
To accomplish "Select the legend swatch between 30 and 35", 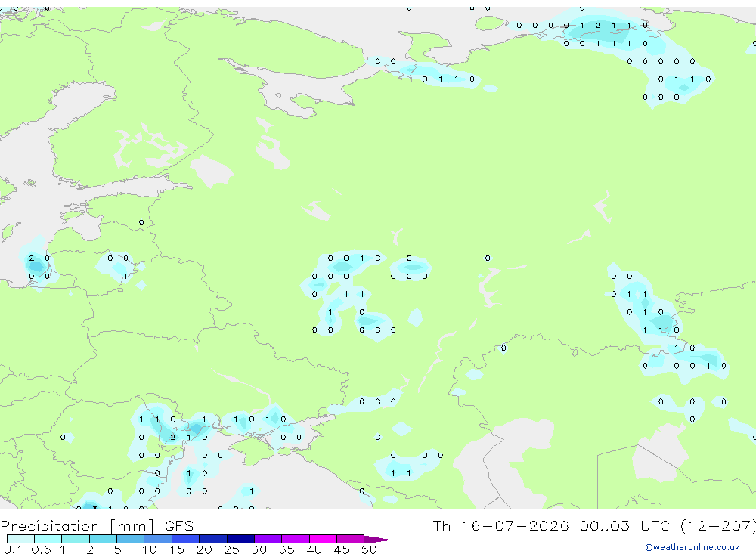I will pos(268,539).
